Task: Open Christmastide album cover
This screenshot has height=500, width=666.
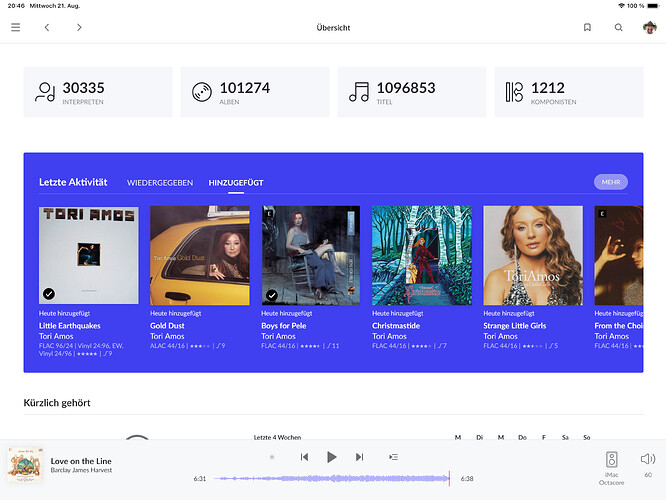Action: click(422, 255)
